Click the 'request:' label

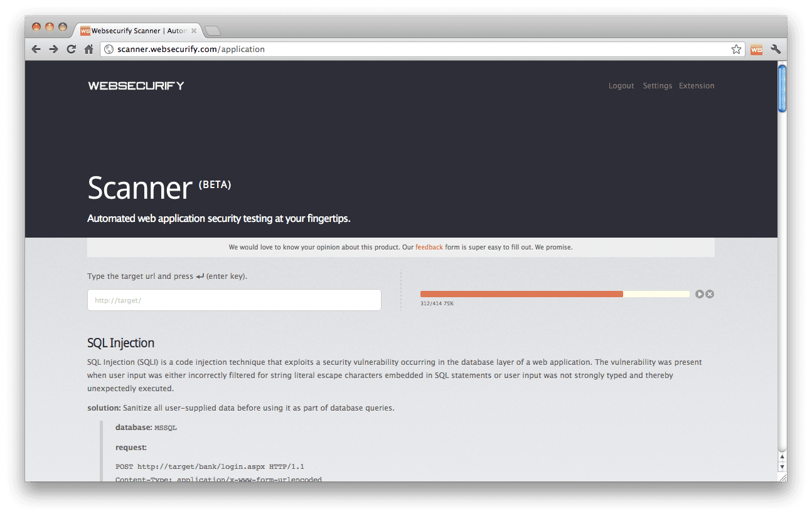click(131, 448)
